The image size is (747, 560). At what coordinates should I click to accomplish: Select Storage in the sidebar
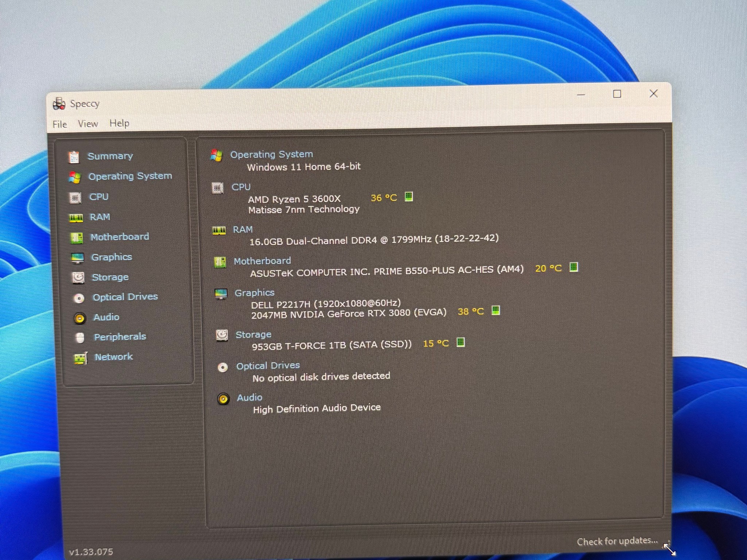111,277
